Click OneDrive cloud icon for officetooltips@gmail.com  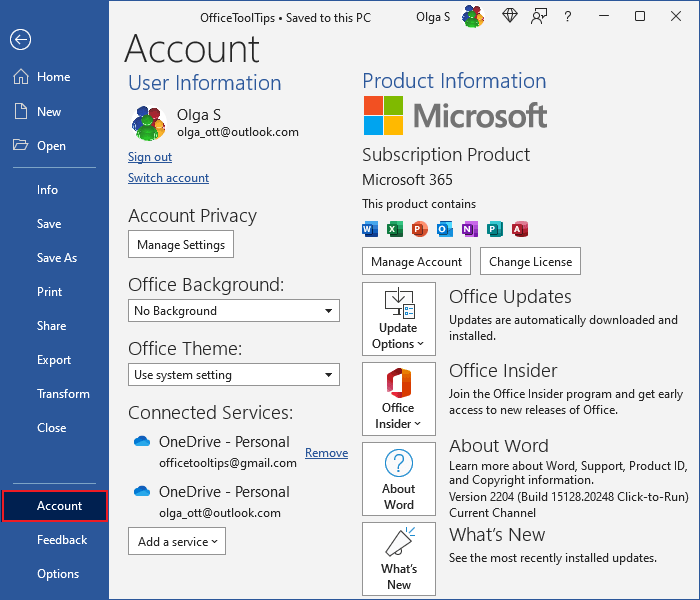[x=142, y=442]
